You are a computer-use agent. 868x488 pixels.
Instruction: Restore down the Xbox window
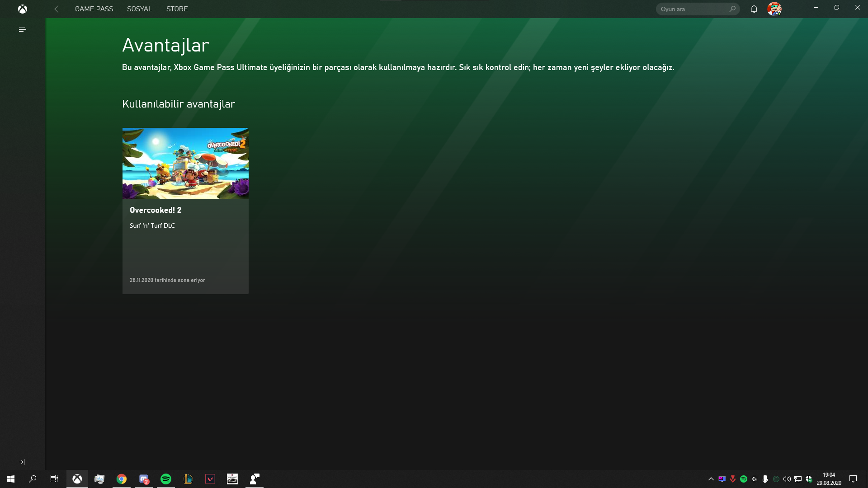(x=837, y=7)
